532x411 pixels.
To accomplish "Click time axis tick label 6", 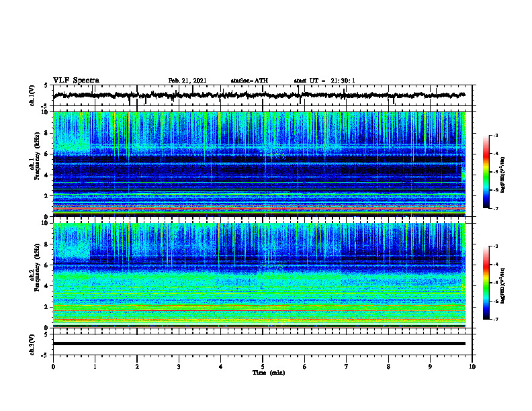I will point(305,367).
